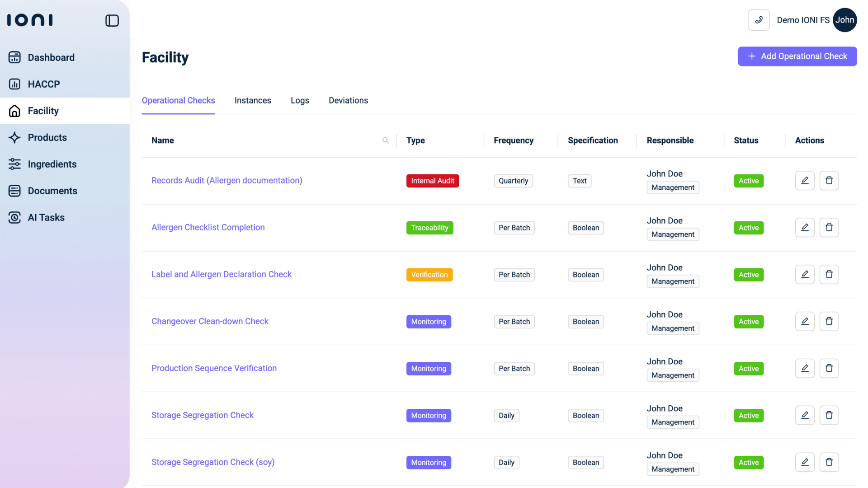Viewport: 868px width, 488px height.
Task: Delete the Allergen Checklist Completion check
Action: click(829, 228)
